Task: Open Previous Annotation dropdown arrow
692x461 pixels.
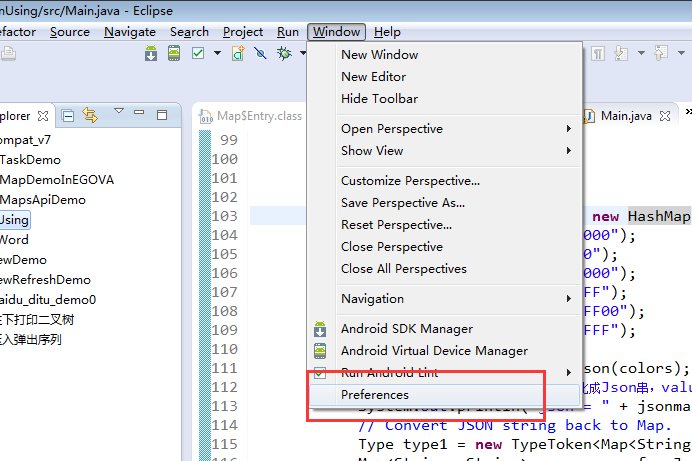Action: pos(681,53)
